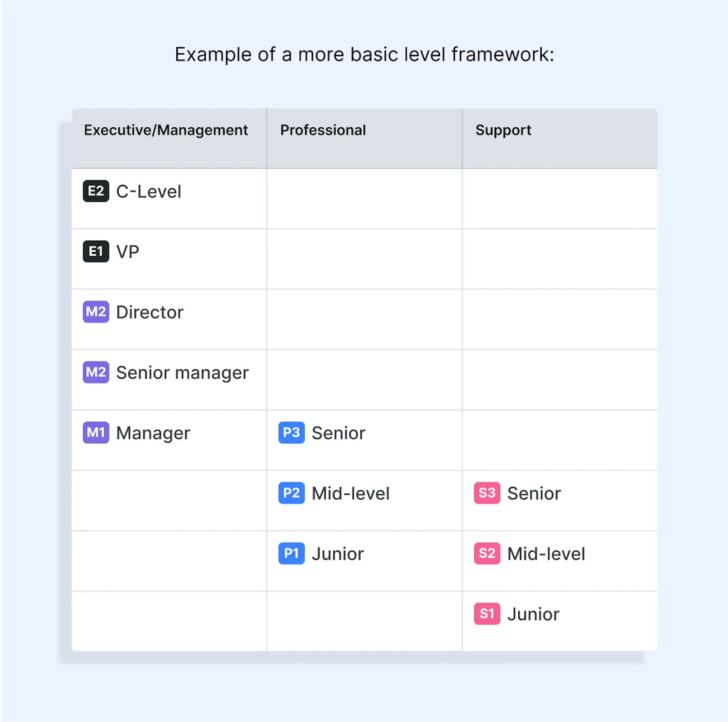Select the VP level text
Viewport: 728px width, 722px height.
pyautogui.click(x=127, y=252)
